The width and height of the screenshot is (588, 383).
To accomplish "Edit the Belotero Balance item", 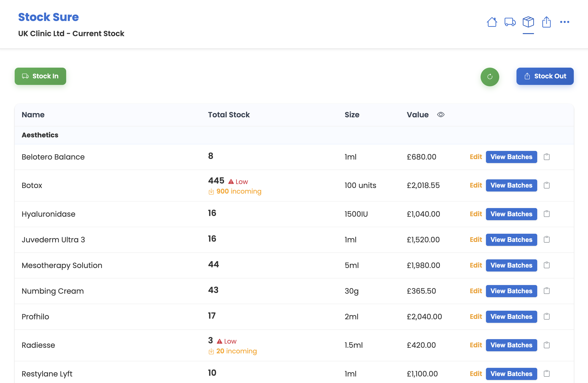I will tap(475, 157).
